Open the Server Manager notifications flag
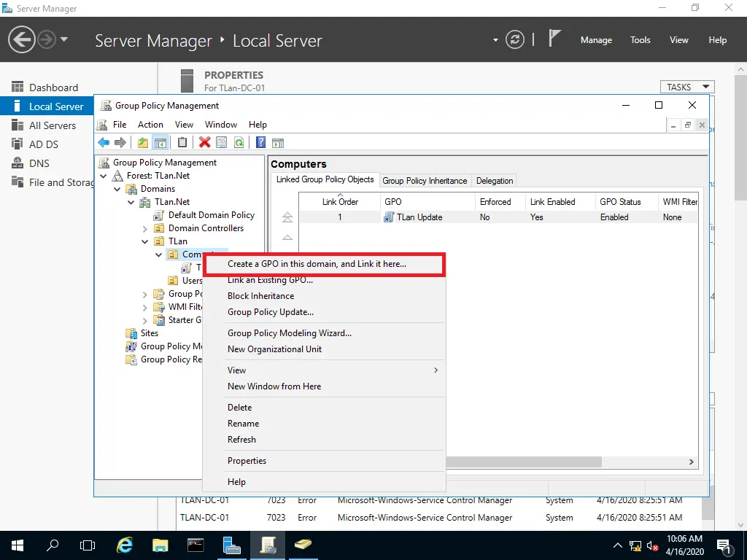Screen dimensions: 747x560 (x=554, y=38)
